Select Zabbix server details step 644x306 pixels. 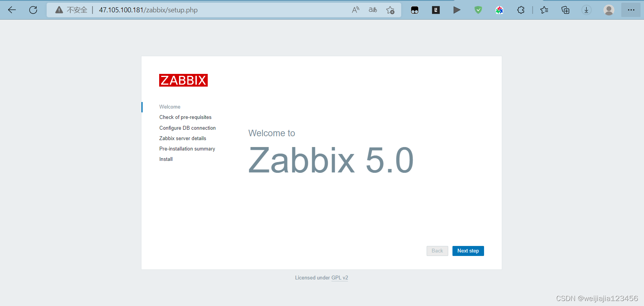(x=183, y=138)
